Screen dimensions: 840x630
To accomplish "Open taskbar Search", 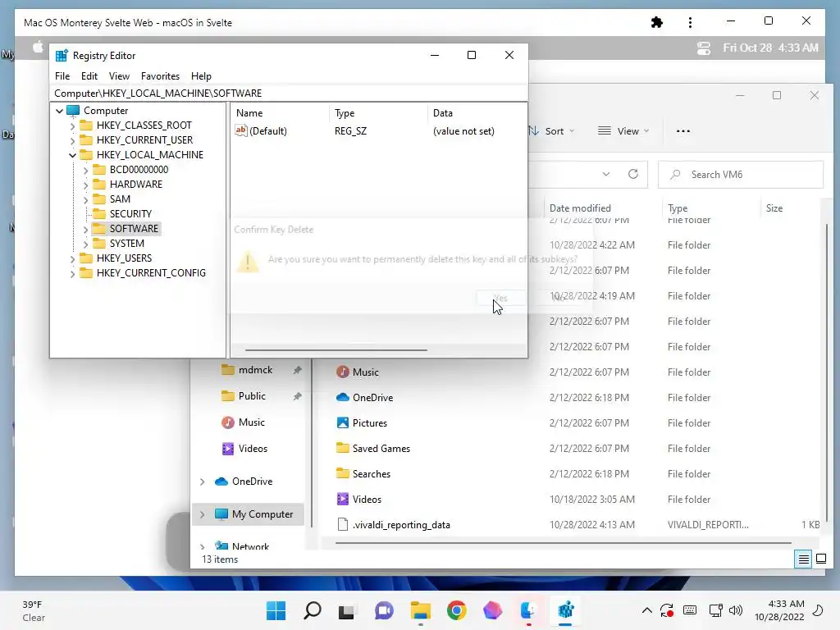I will pyautogui.click(x=313, y=610).
